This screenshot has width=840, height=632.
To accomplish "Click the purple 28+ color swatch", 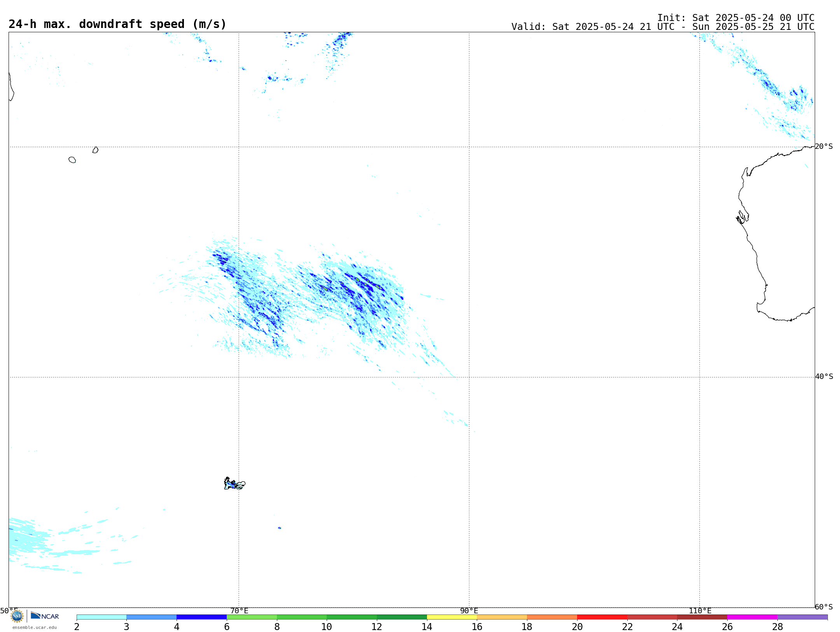I will click(x=802, y=617).
